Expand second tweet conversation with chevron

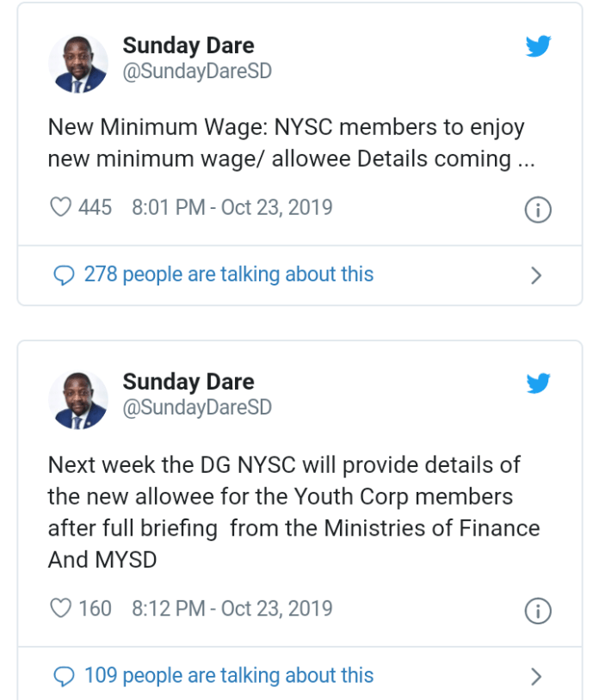click(x=536, y=677)
